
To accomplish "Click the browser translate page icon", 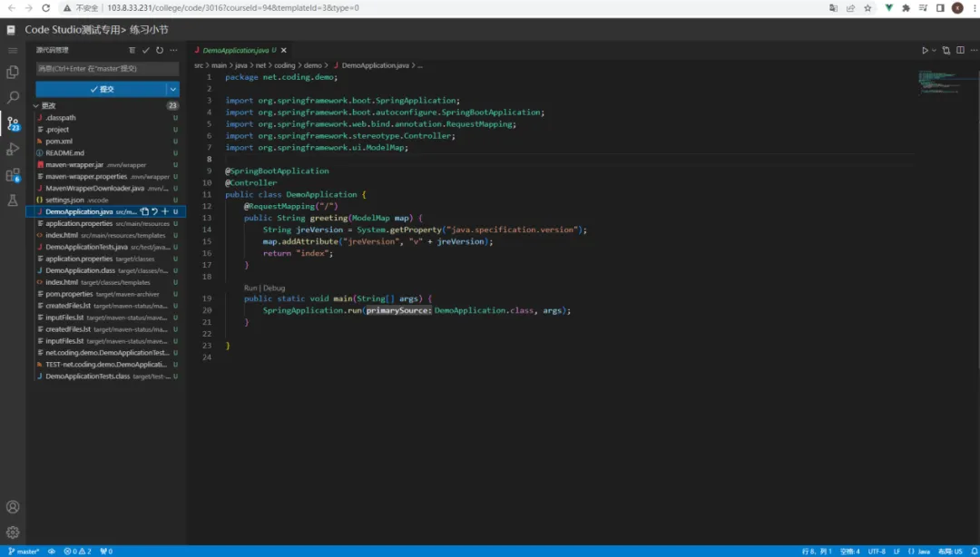I will [x=833, y=8].
